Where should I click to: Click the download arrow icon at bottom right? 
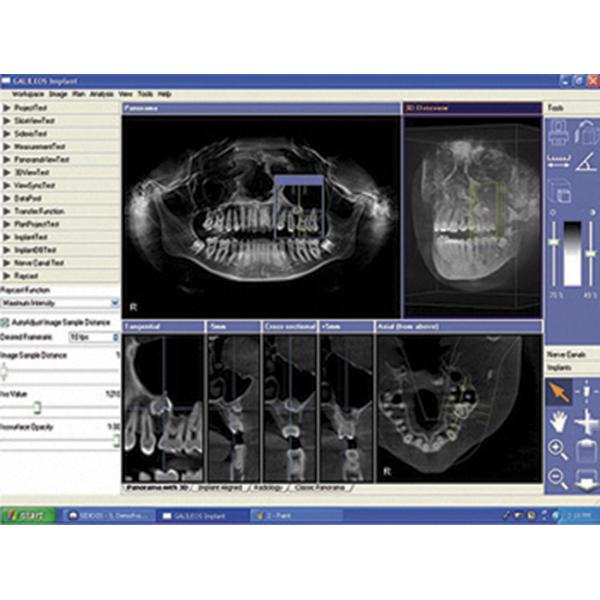587,478
